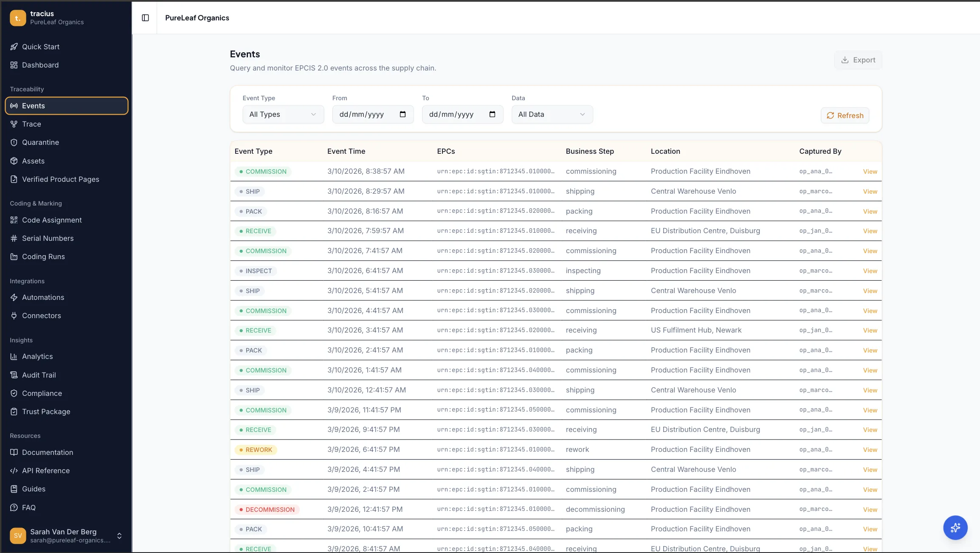Open the Audit Trail section

(39, 375)
